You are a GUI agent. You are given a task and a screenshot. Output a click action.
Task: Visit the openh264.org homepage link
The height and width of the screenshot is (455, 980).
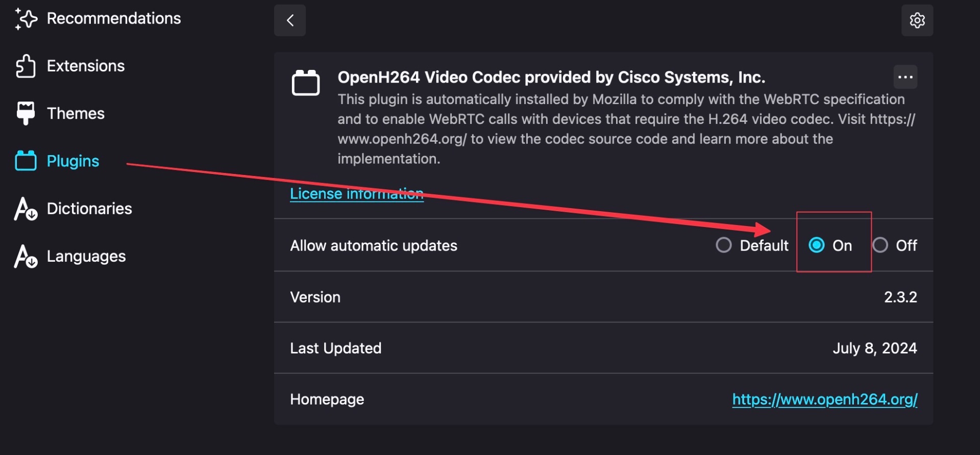825,399
